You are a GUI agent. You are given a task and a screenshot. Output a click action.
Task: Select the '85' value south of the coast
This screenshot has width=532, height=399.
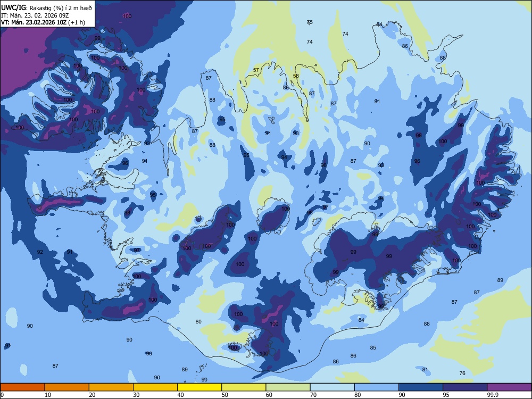point(373,348)
